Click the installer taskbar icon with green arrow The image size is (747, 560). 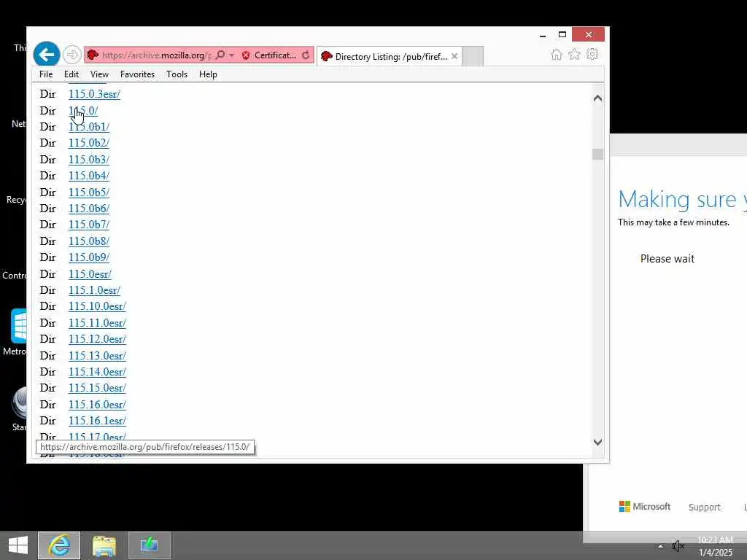[149, 545]
